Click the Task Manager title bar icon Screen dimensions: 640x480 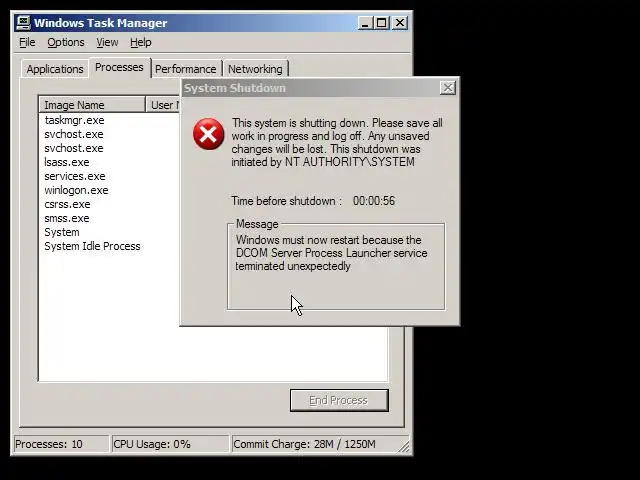[x=23, y=22]
